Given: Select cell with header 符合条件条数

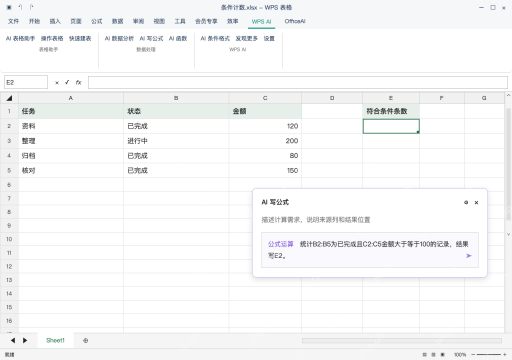Looking at the screenshot, I should coord(391,111).
